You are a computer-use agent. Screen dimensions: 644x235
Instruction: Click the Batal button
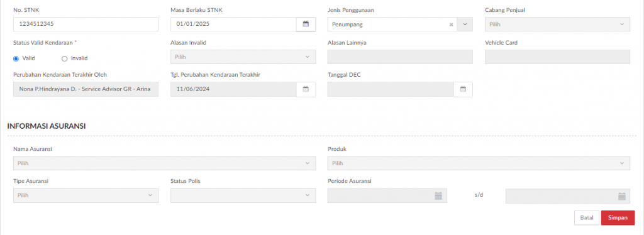587,218
